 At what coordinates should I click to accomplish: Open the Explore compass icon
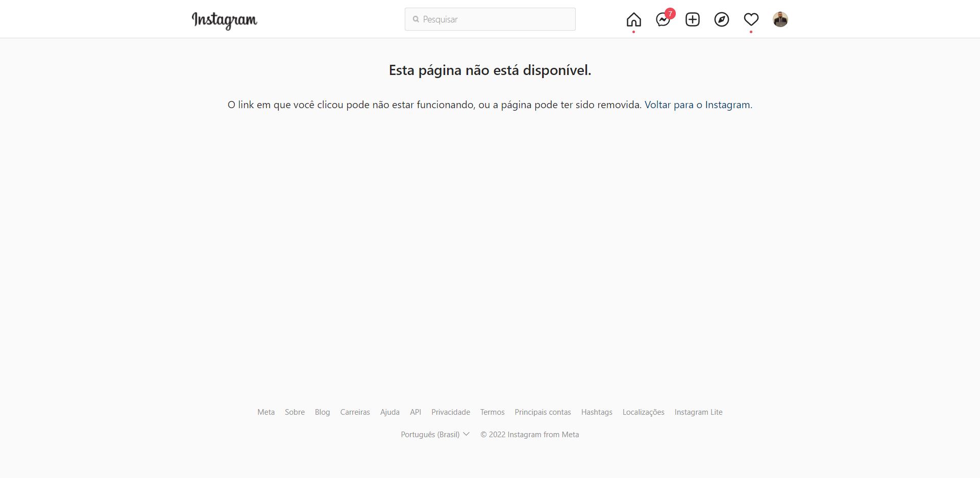click(721, 19)
